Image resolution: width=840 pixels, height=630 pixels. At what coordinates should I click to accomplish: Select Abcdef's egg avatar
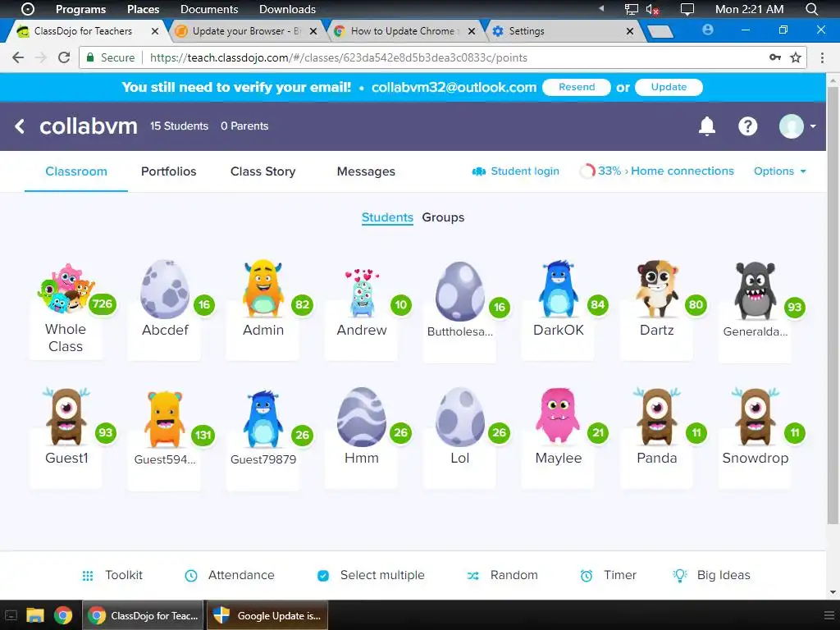(164, 290)
